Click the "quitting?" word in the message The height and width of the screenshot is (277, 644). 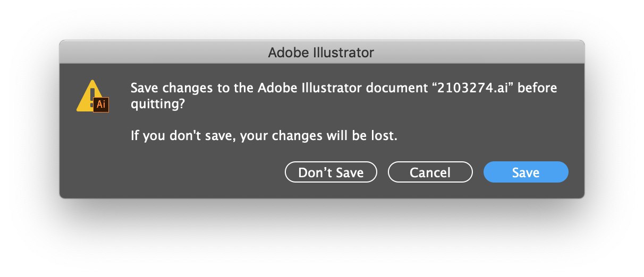(x=158, y=106)
